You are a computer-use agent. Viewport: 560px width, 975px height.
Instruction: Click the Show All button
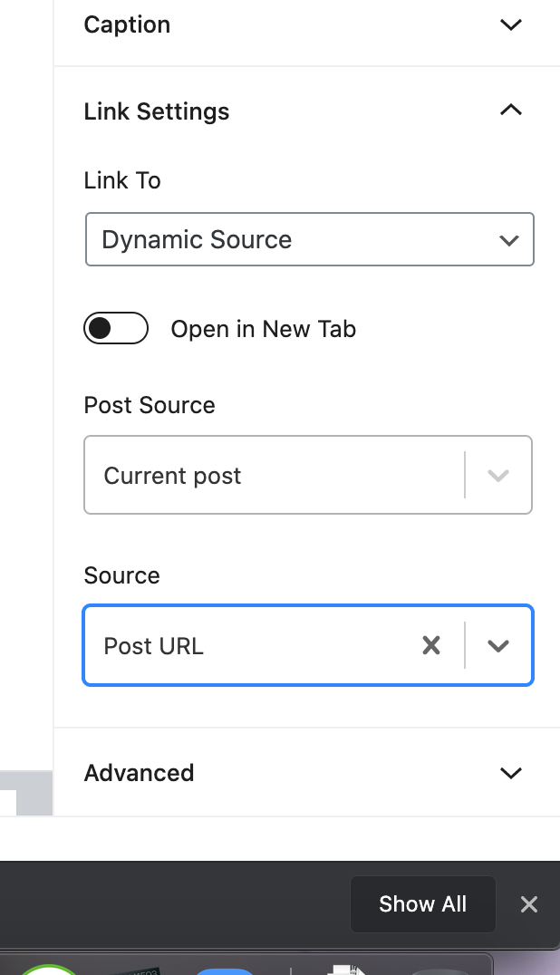point(422,904)
